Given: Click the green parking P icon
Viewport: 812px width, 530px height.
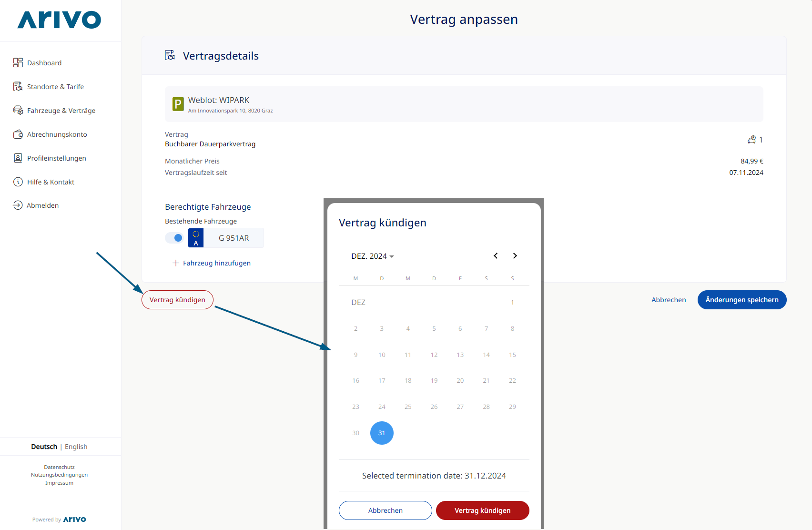Looking at the screenshot, I should point(178,104).
